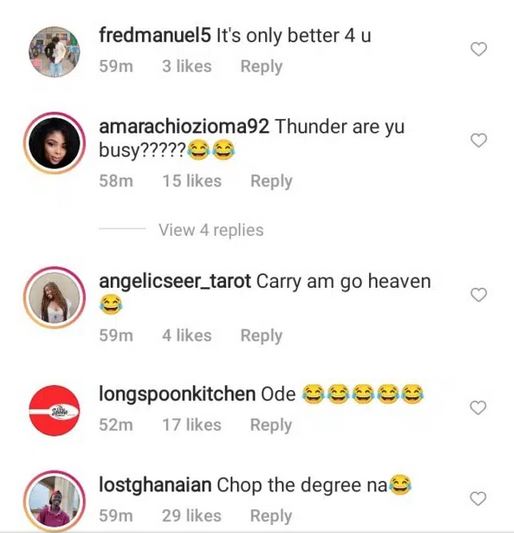Viewport: 514px width, 533px height.
Task: Expand View 4 replies thread
Action: tap(211, 230)
